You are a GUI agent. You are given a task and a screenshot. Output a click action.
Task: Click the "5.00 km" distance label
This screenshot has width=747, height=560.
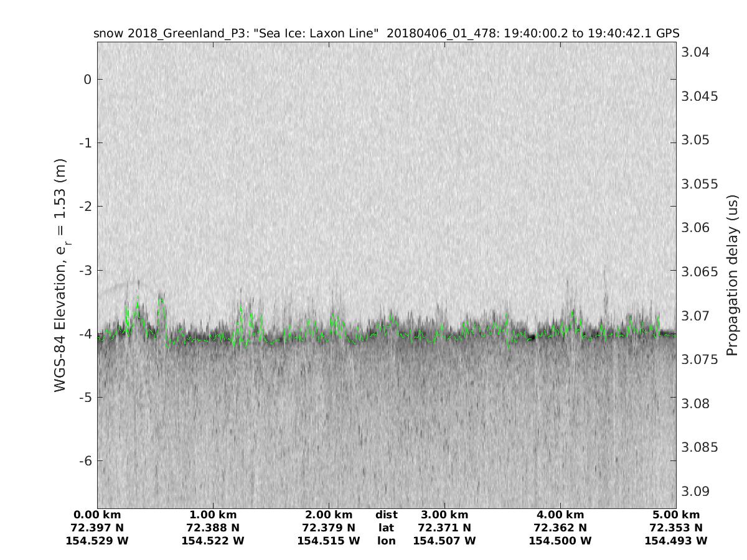[x=676, y=515]
